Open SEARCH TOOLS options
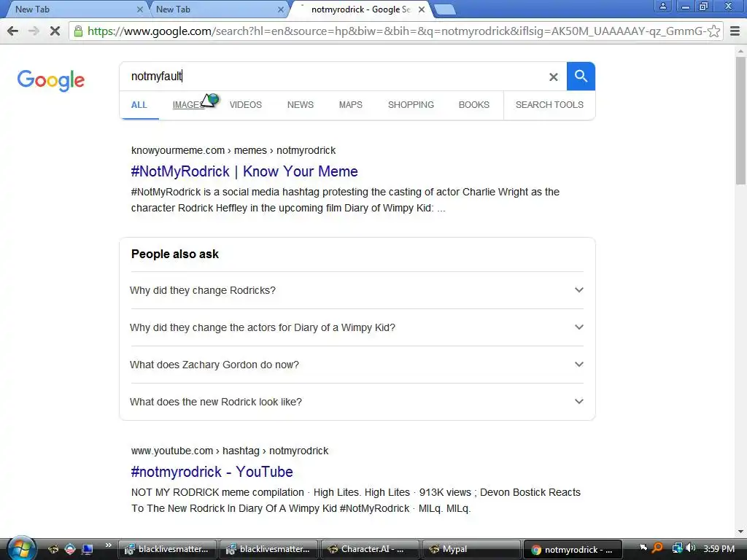The height and width of the screenshot is (560, 747). [x=549, y=105]
